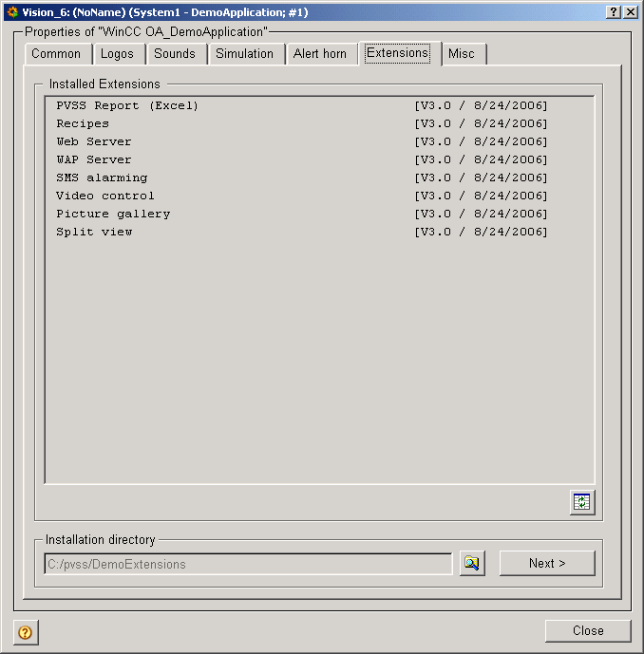Open the Alert horn tab
The image size is (644, 654).
(320, 54)
